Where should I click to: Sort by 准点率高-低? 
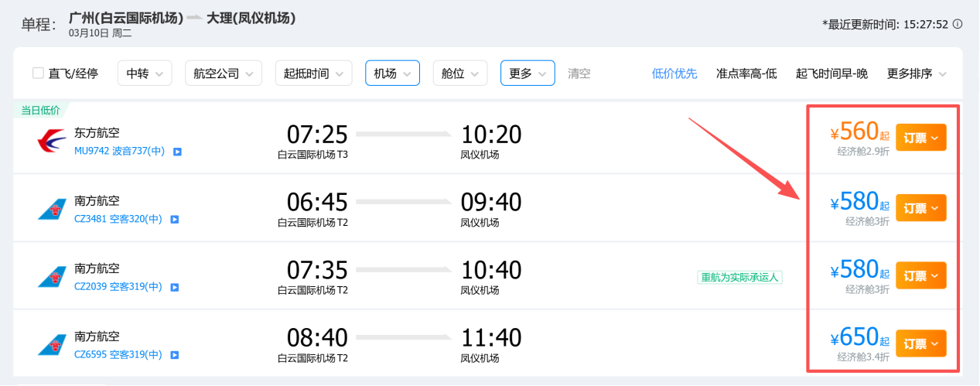(x=746, y=74)
